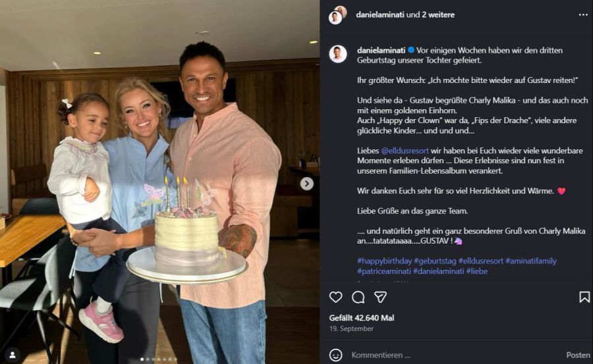Screen dimensions: 593x364
Task: Share the post with the paper plane icon
Action: point(380,297)
